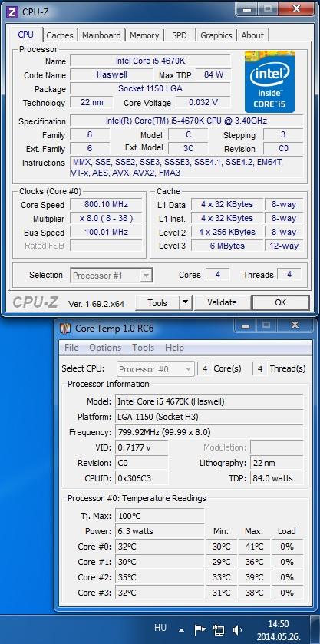Open the Select CPU Processor #0 dropdown
This screenshot has height=644, width=320.
155,369
